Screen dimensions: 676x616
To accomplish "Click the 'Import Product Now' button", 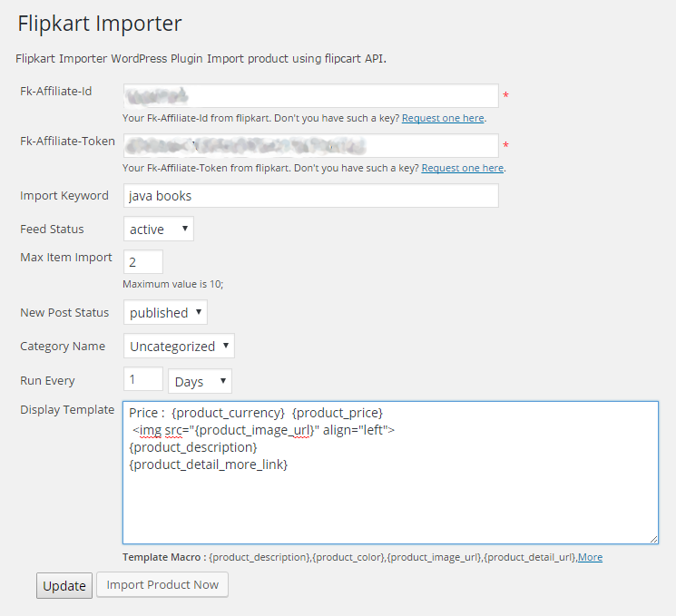I will [162, 585].
